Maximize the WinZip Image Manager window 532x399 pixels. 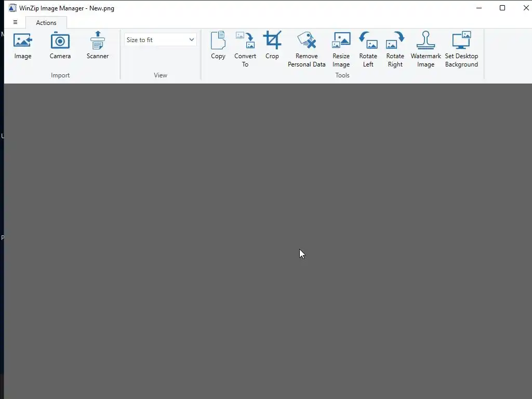point(502,8)
